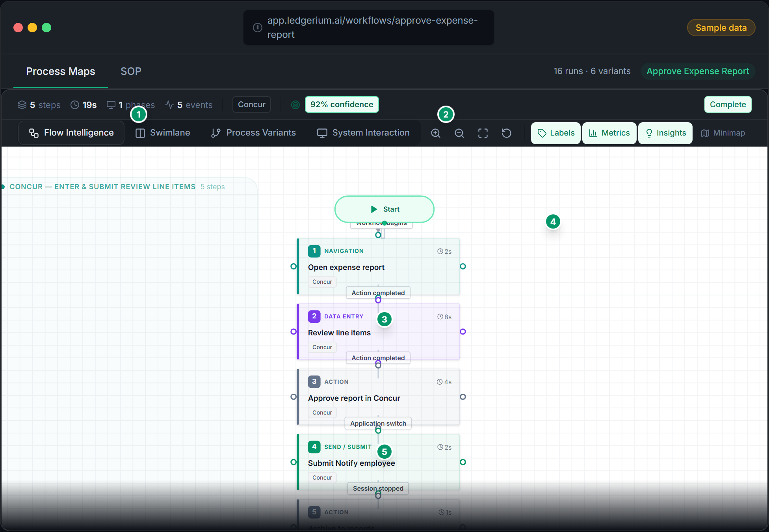Viewport: 769px width, 532px height.
Task: Open the SOP tab
Action: (131, 71)
